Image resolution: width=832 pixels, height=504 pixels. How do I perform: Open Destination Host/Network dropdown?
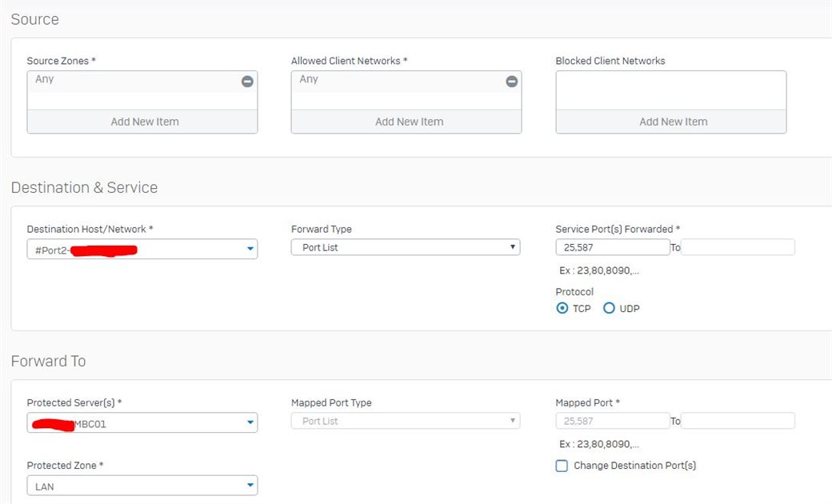[x=142, y=249]
